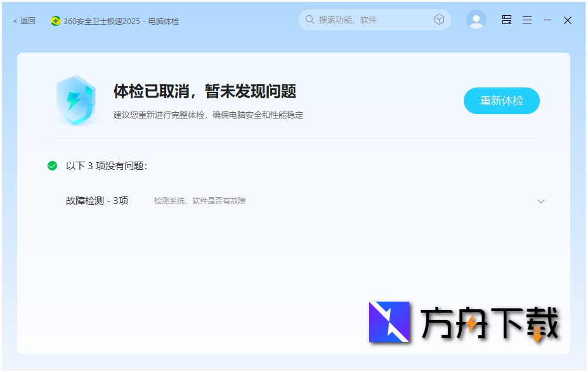Minimize the 360安全卫士 window
Screen dimensions: 588x372
coord(547,20)
